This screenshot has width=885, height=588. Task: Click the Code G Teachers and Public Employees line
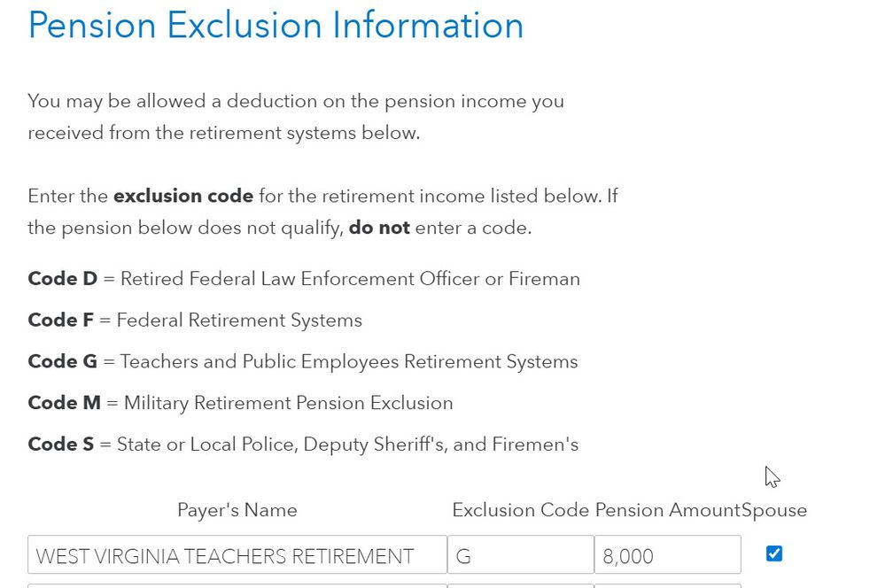(302, 361)
